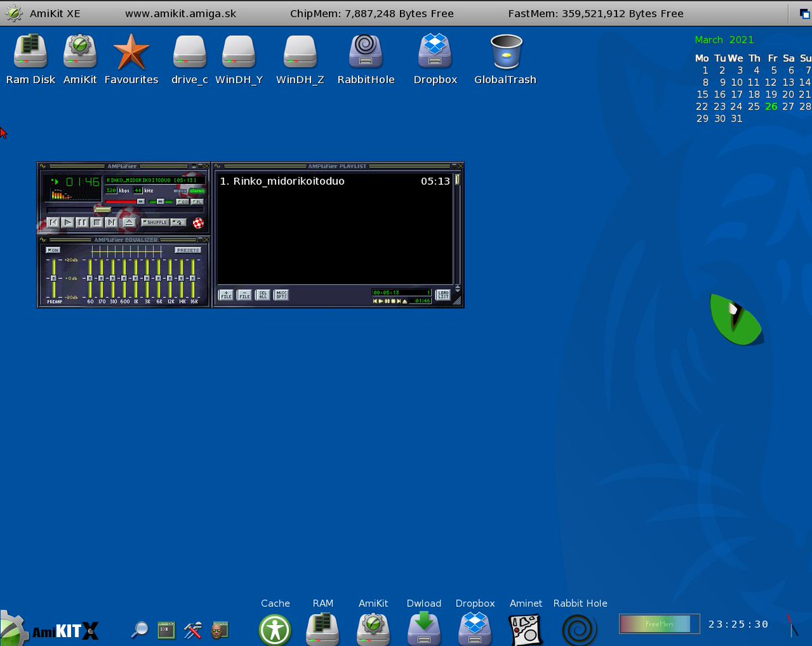The height and width of the screenshot is (646, 812).
Task: Click the screen depth gadget at top-right
Action: (805, 14)
